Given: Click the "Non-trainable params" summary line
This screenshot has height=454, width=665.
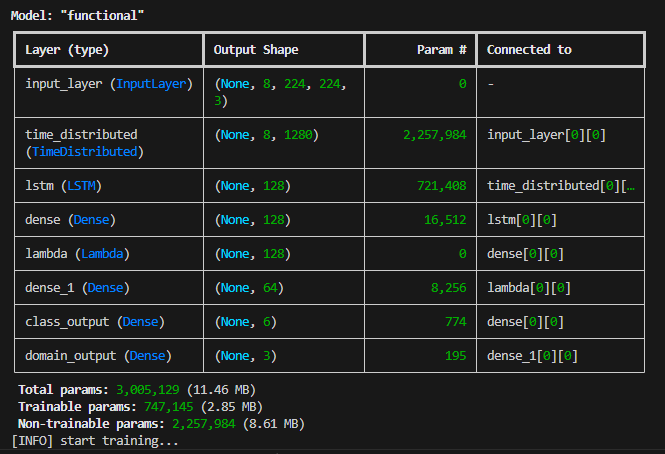Looking at the screenshot, I should pyautogui.click(x=160, y=424).
